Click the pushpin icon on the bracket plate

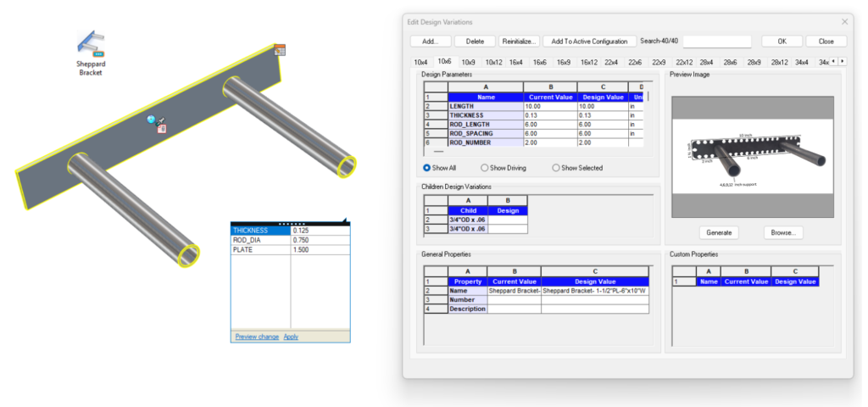[161, 120]
